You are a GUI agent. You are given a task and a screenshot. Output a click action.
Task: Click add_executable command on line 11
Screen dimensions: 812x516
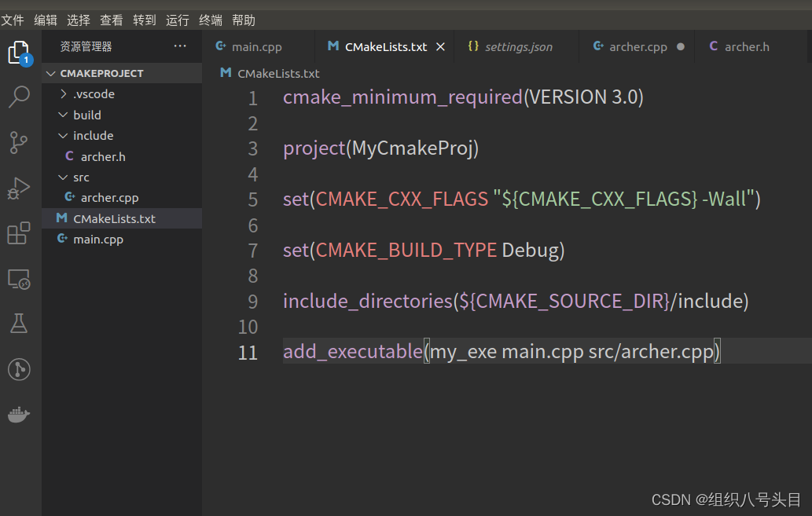(353, 352)
